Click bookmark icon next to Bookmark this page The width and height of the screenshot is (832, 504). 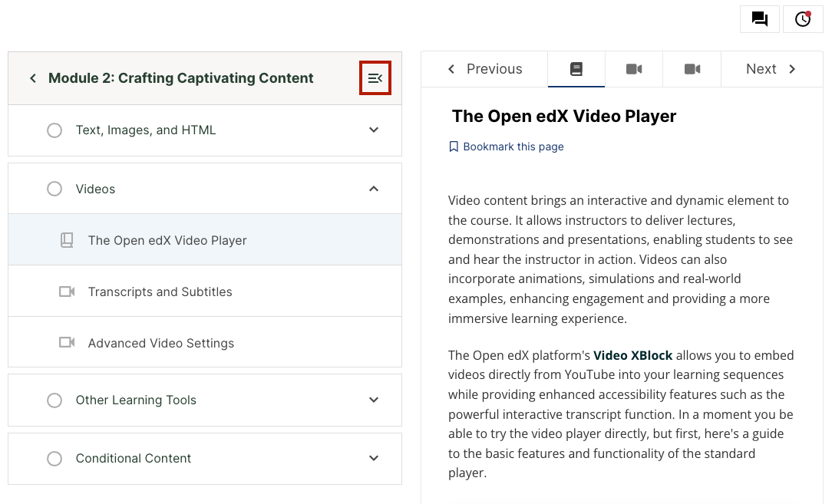pos(454,147)
